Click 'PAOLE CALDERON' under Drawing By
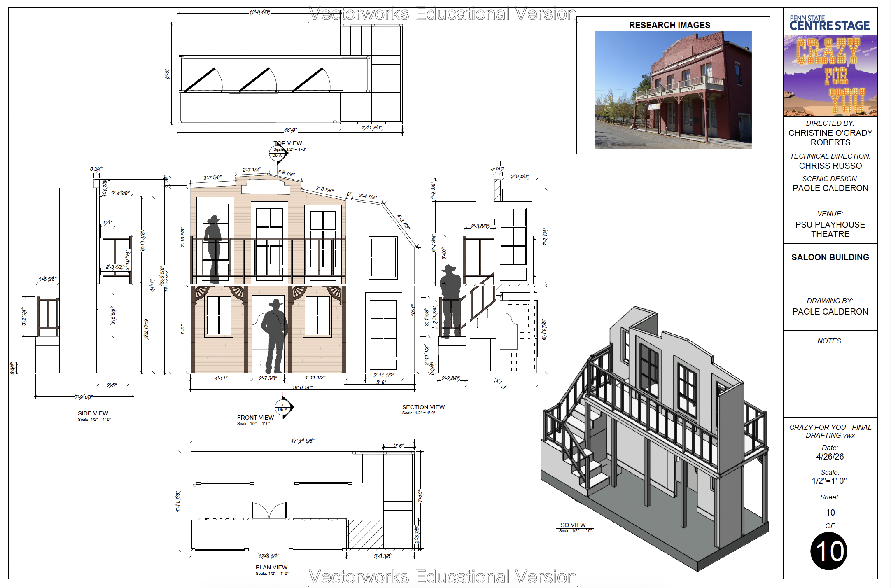 830,312
